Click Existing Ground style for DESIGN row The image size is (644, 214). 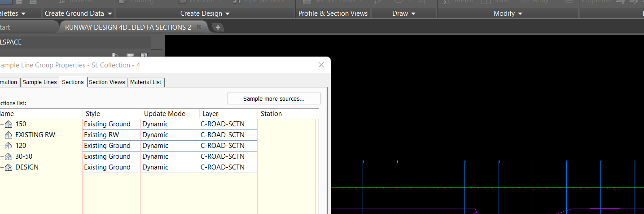point(111,167)
